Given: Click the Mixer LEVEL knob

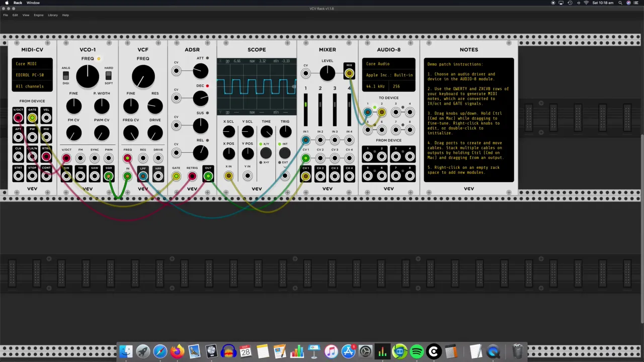Looking at the screenshot, I should [x=327, y=73].
